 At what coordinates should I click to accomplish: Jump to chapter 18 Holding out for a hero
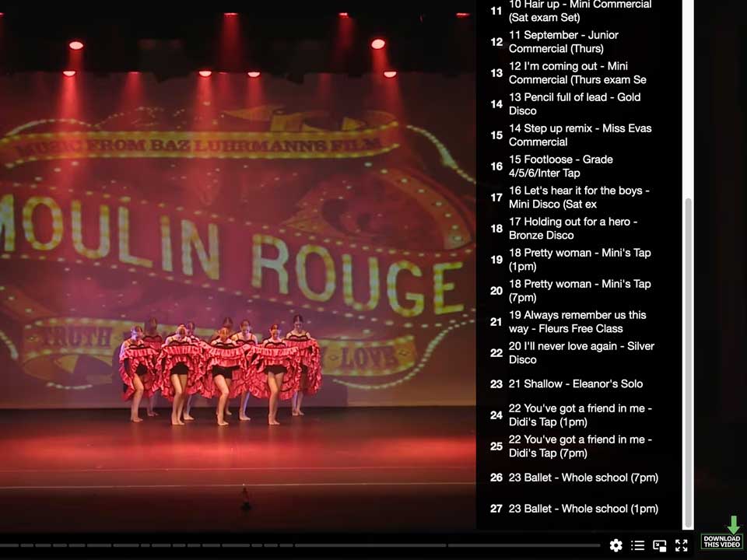(579, 229)
